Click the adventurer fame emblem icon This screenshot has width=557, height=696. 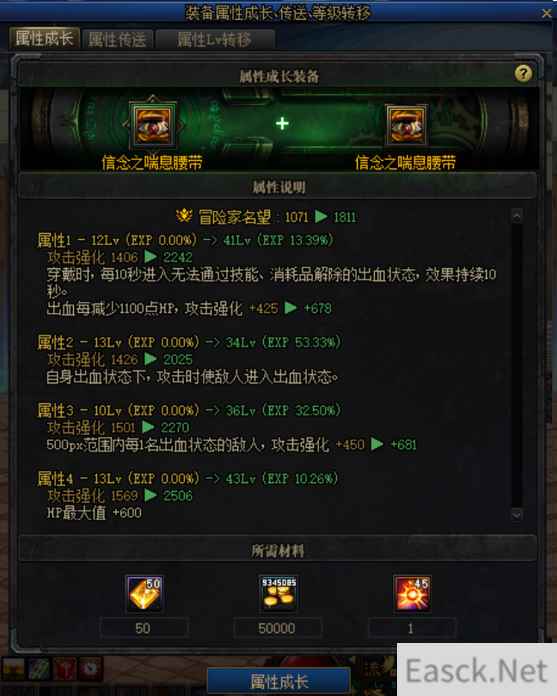coord(184,217)
